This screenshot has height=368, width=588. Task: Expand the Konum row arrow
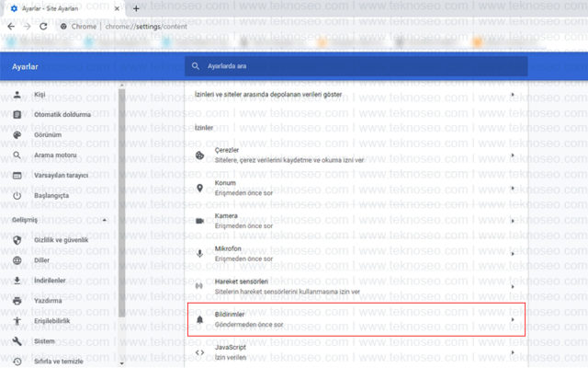point(513,188)
